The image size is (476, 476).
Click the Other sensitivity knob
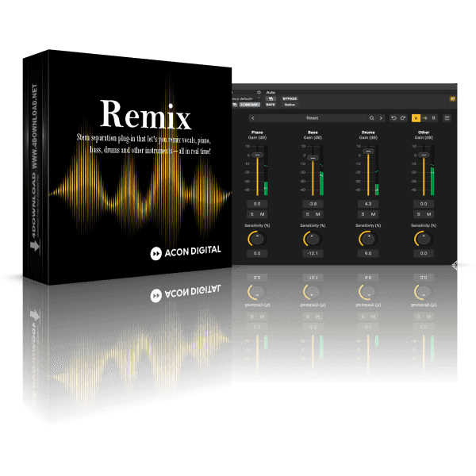[x=424, y=239]
